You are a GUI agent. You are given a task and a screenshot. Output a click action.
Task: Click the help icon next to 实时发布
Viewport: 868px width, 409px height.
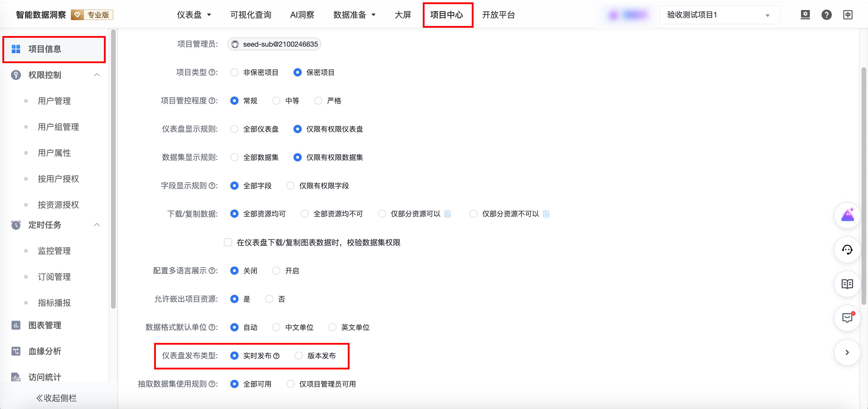(x=276, y=356)
